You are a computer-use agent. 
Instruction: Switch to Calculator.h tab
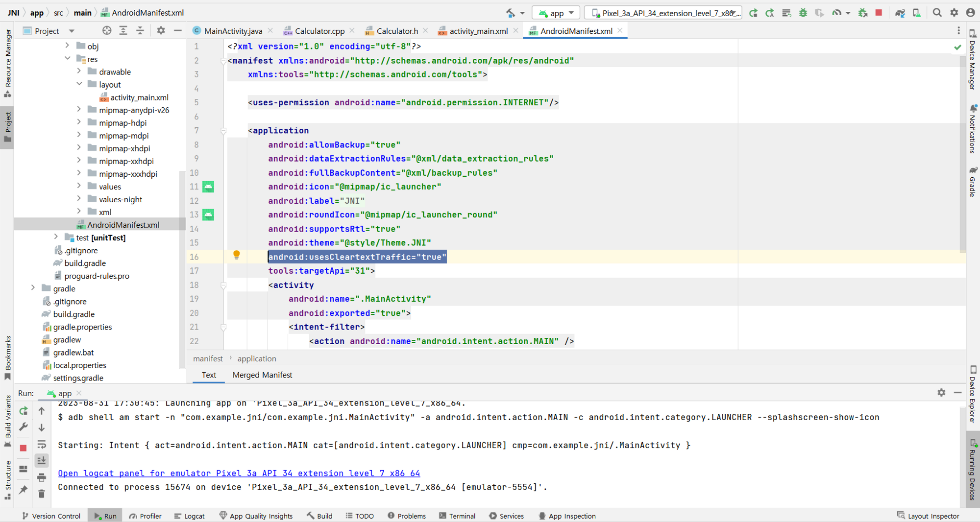[x=397, y=31]
